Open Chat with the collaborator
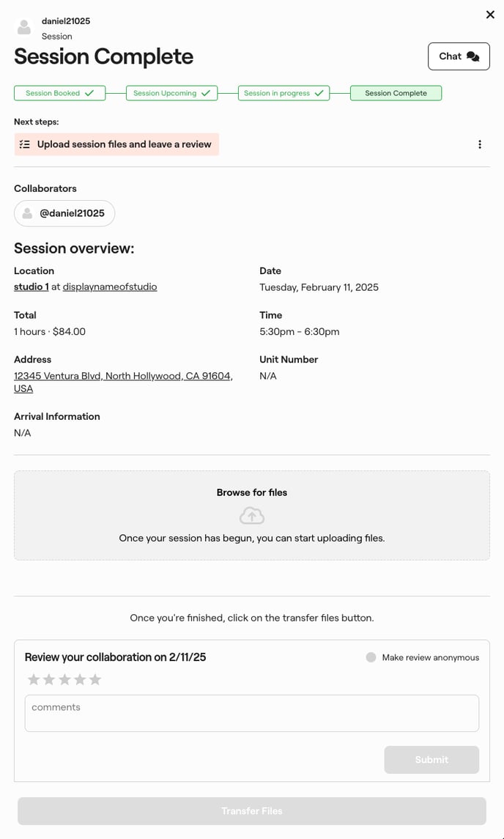 [459, 56]
